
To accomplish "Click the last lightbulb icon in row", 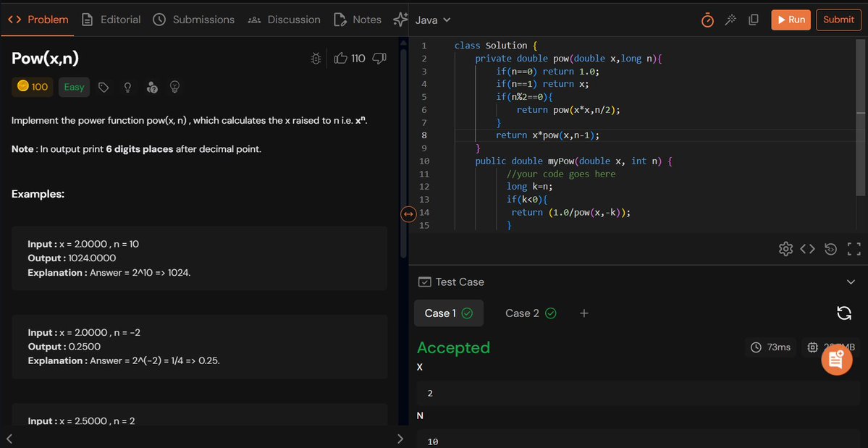I will point(175,87).
